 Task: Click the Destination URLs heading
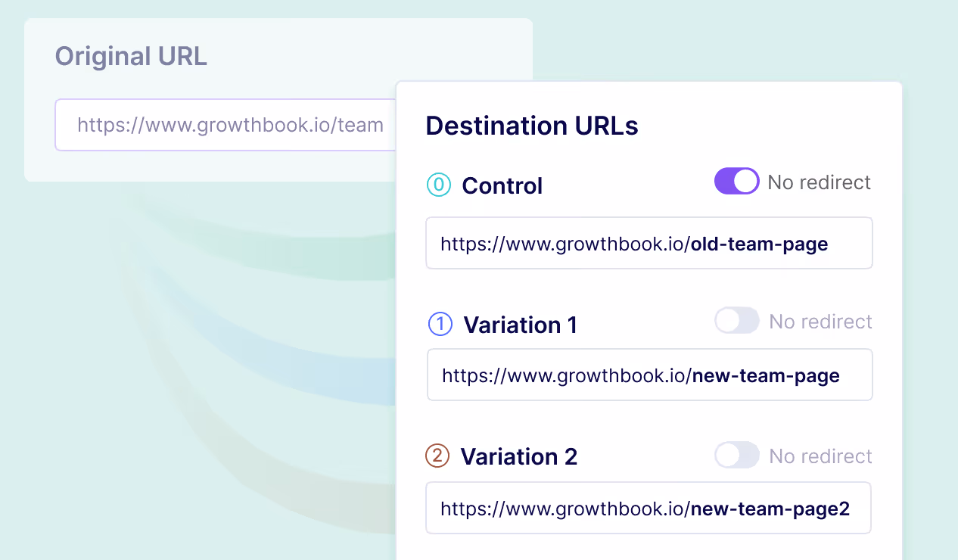tap(532, 126)
